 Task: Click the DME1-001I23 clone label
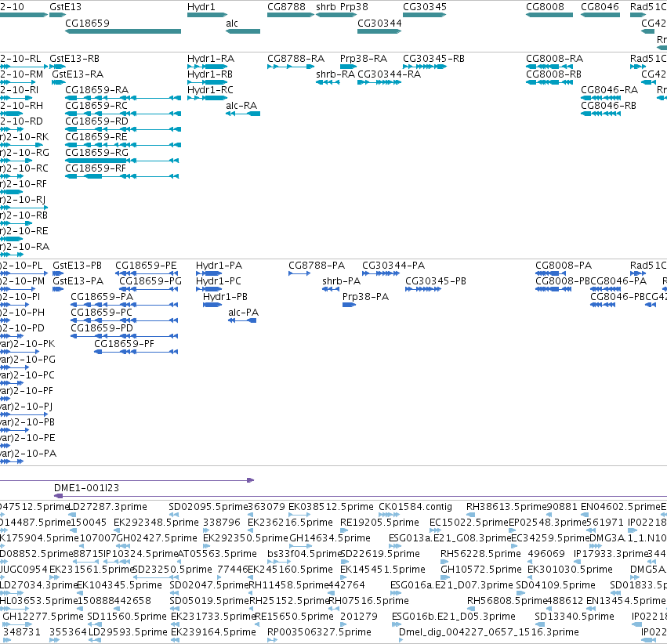[86, 487]
